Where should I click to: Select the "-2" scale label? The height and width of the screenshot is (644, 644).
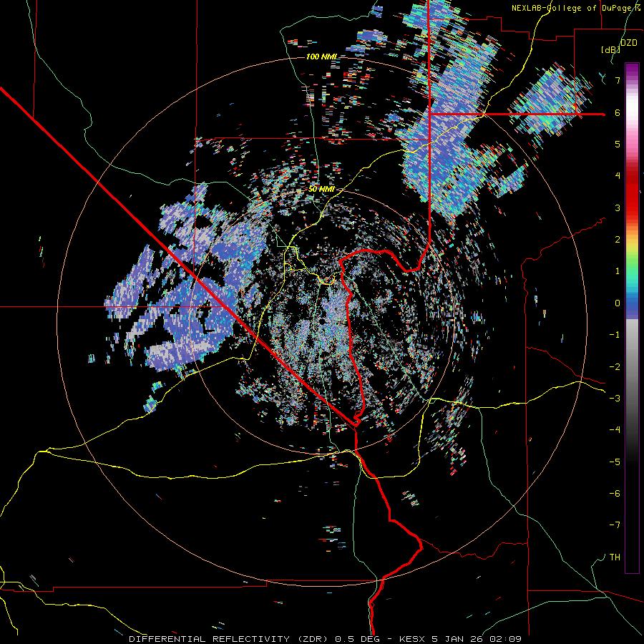coord(615,367)
